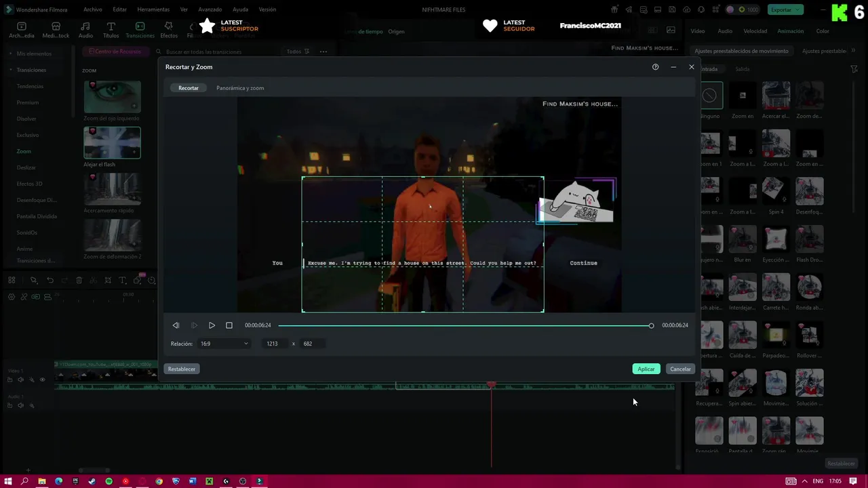Click the Restablecer button in crop dialog

(x=182, y=369)
